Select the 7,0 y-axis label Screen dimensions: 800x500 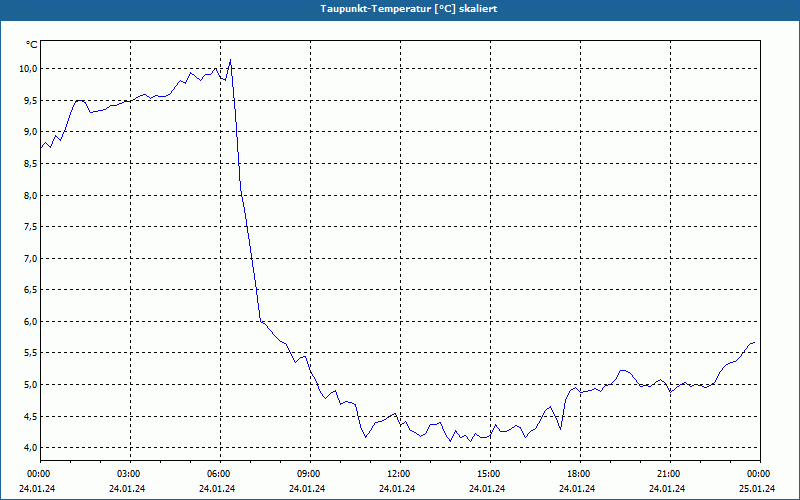tap(30, 259)
